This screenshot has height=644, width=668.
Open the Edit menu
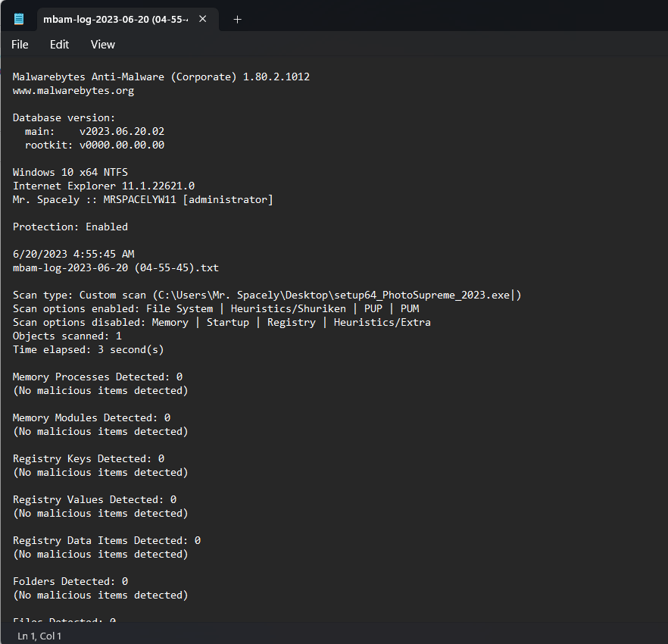(59, 45)
